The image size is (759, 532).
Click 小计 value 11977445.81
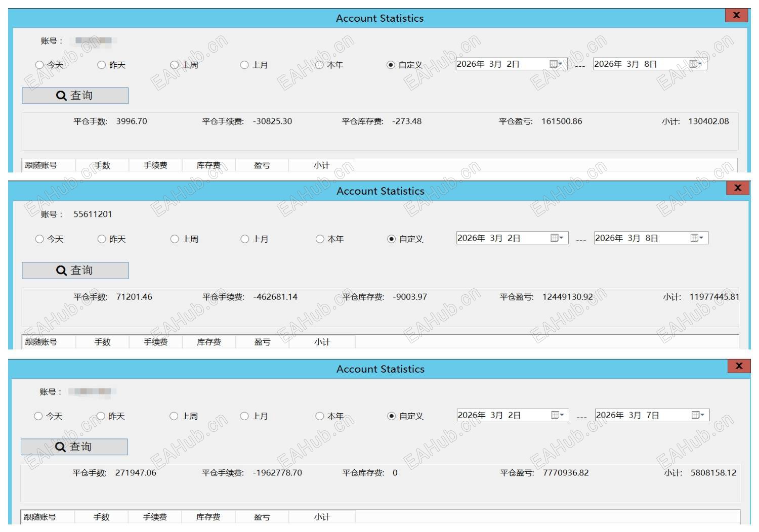click(x=714, y=297)
